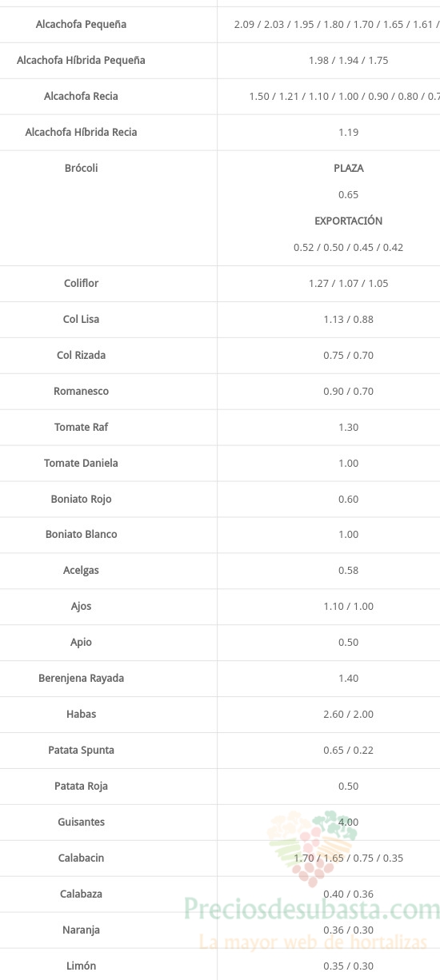Click 'La mayor web de hortalizas' tagline
Viewport: 440px width, 980px height.
point(314,942)
